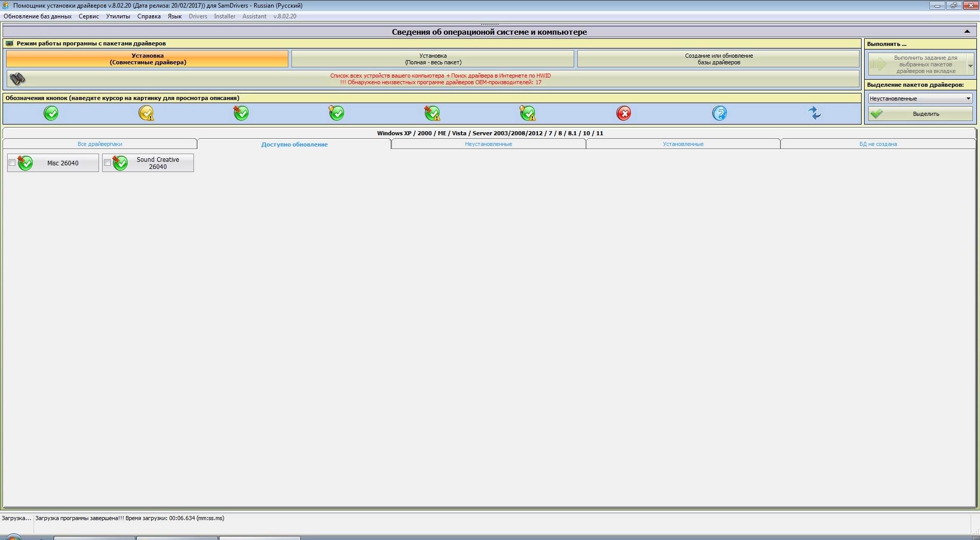Image resolution: width=980 pixels, height=540 pixels.
Task: Click the lightbulb checkmark with warning triangle icon
Action: click(527, 113)
